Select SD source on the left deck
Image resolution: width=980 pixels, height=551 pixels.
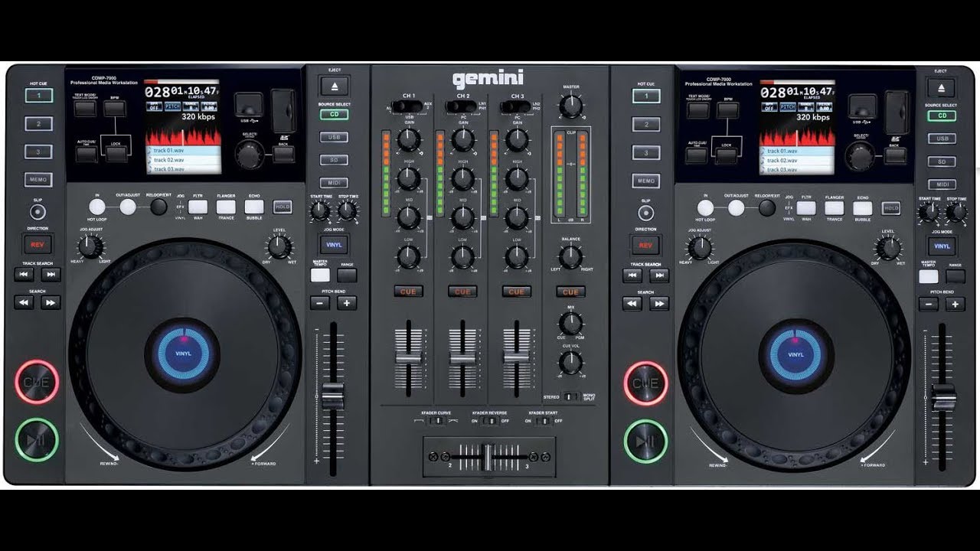click(334, 161)
